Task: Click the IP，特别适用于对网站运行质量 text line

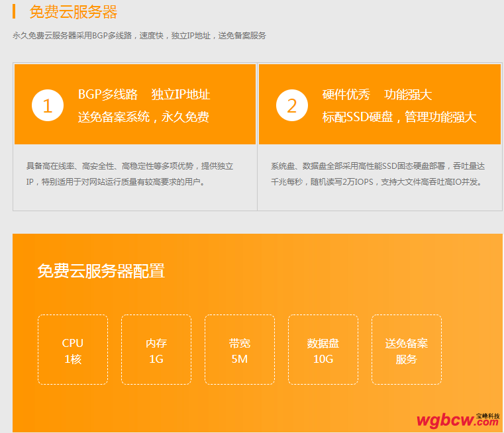Action: pos(115,182)
